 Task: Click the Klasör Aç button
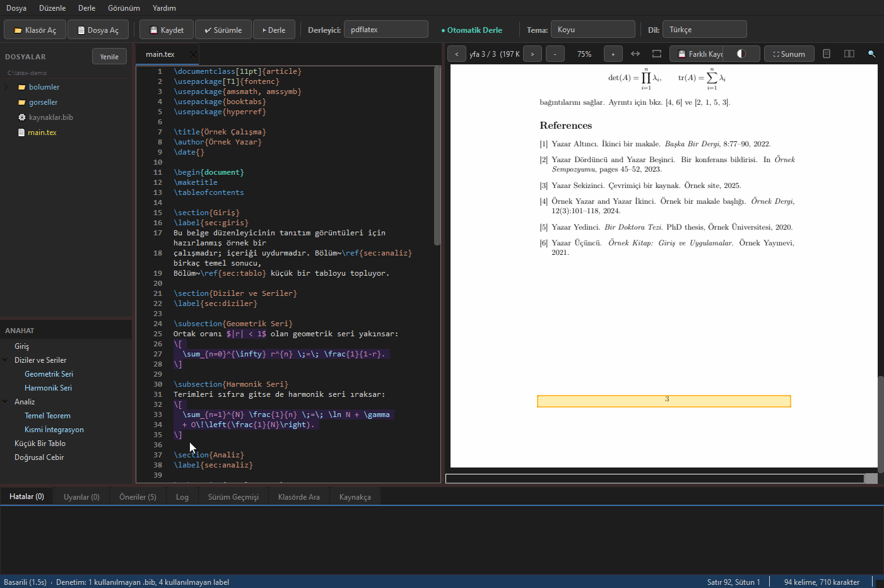[34, 30]
